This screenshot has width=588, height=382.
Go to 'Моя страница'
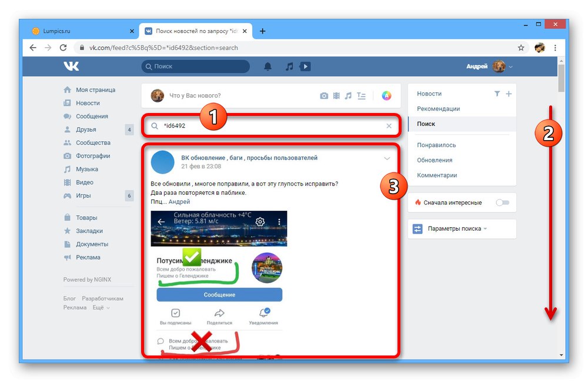pyautogui.click(x=96, y=89)
